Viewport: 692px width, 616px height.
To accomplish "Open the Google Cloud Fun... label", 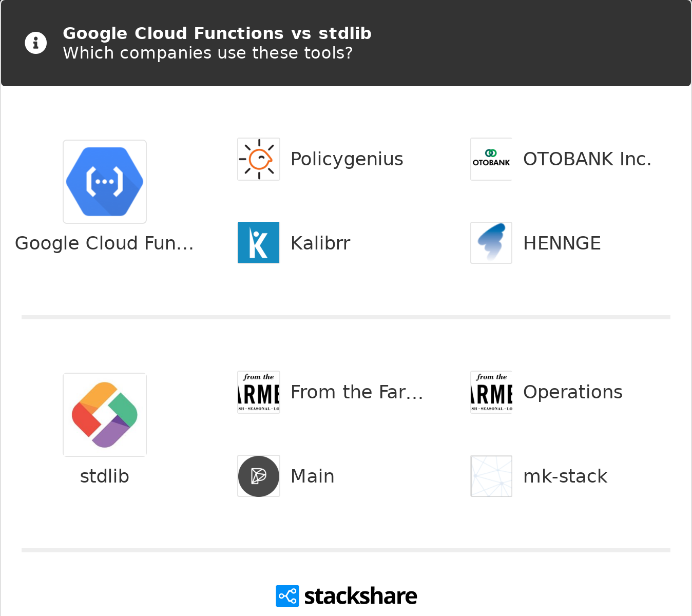I will click(105, 243).
